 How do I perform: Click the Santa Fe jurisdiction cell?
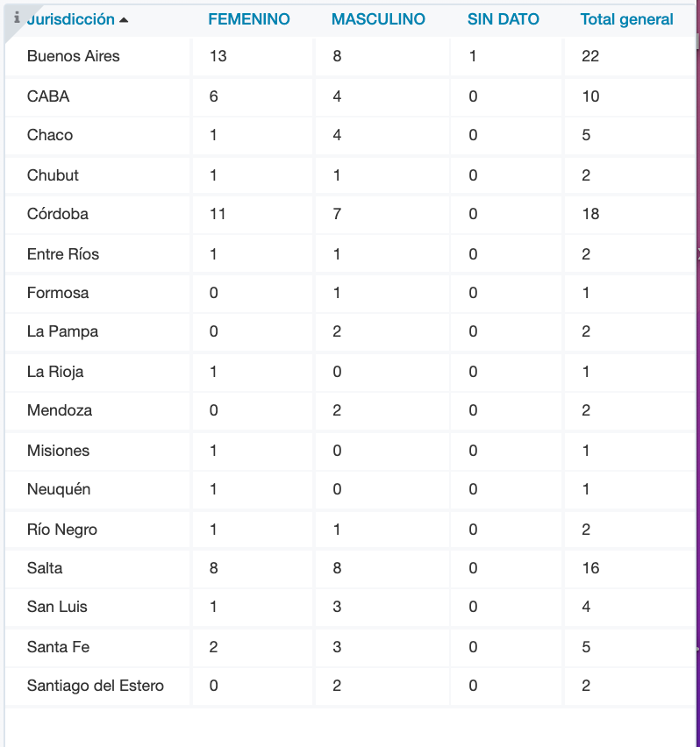58,647
